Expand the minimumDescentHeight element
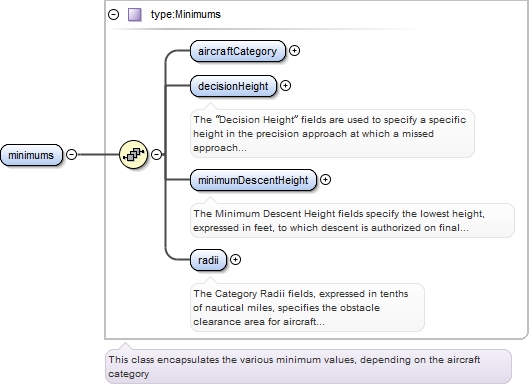Image resolution: width=530 pixels, height=387 pixels. (325, 179)
